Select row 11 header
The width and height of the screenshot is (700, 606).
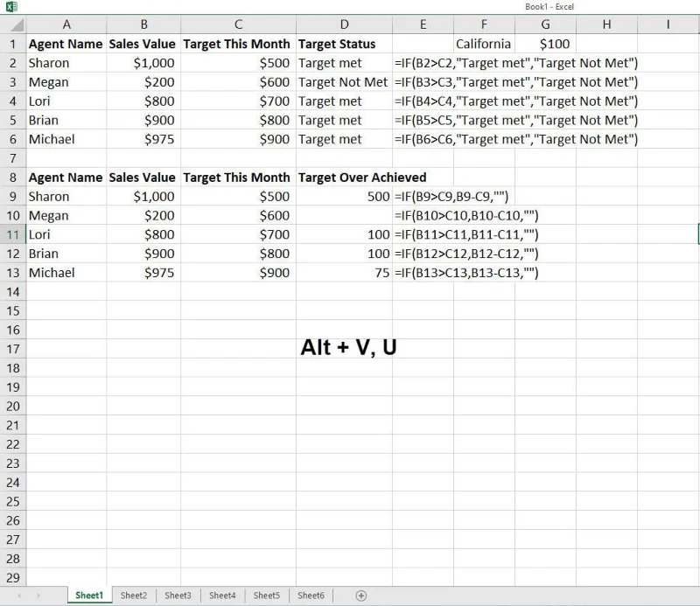pos(13,234)
